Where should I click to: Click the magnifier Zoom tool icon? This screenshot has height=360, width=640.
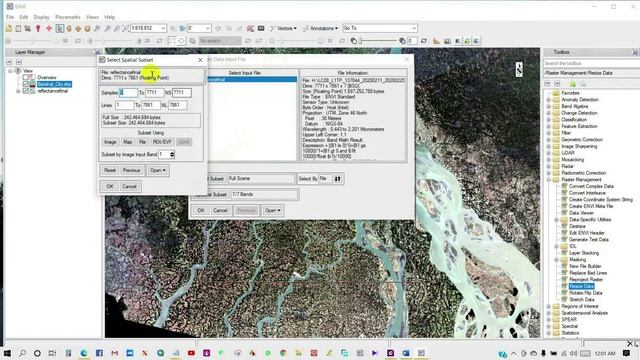pyautogui.click(x=97, y=28)
